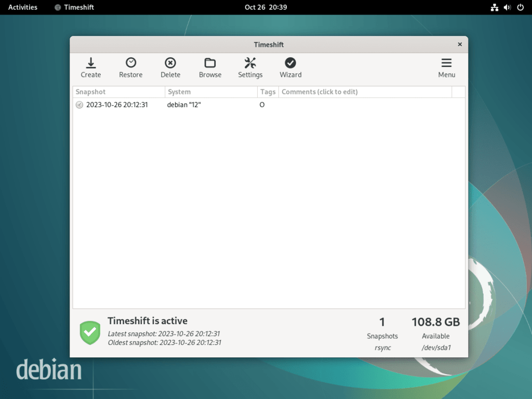Image resolution: width=532 pixels, height=399 pixels.
Task: Create a new snapshot
Action: [90, 68]
